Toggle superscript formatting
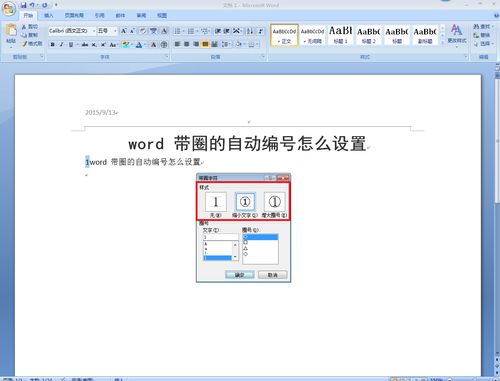 click(103, 44)
